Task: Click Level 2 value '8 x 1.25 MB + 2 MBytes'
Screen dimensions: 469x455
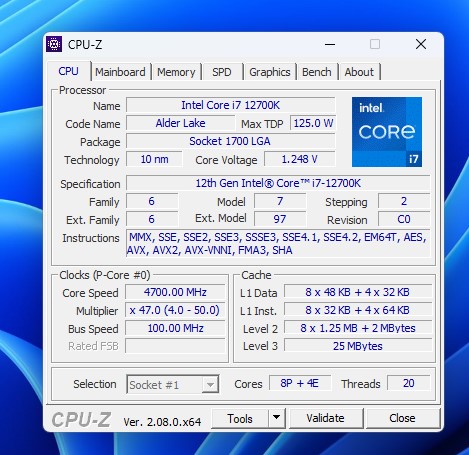Action: click(x=358, y=328)
